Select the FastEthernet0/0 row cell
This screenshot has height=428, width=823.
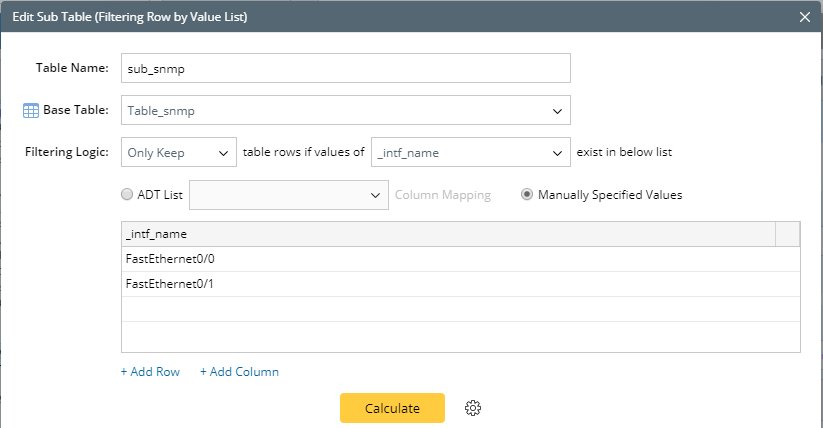(x=448, y=259)
